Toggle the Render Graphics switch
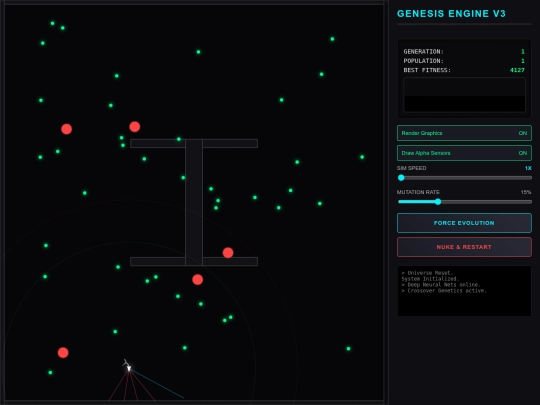 coord(464,133)
